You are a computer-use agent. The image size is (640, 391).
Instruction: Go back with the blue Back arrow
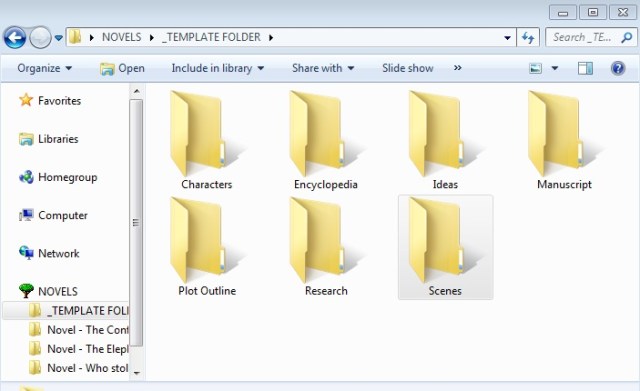[x=15, y=38]
